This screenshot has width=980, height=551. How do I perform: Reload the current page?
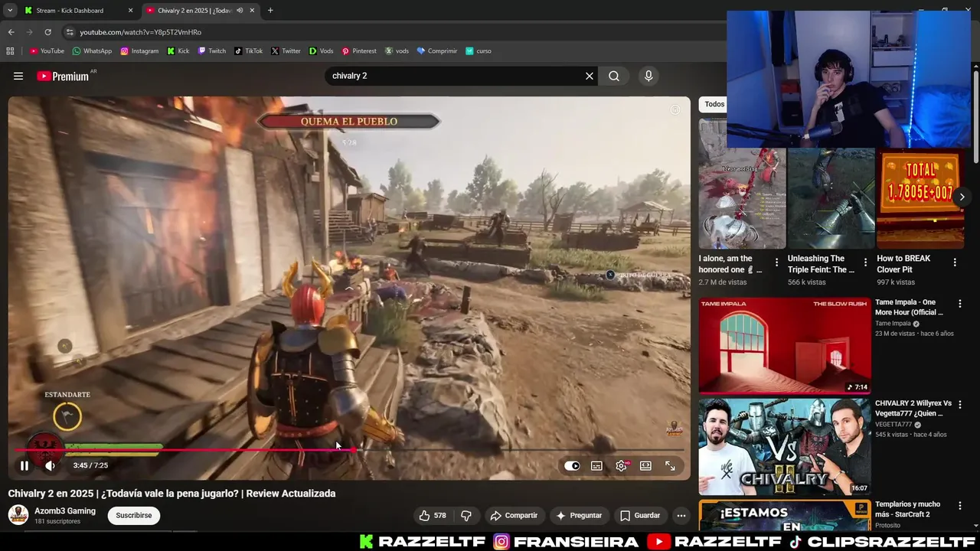[x=47, y=32]
